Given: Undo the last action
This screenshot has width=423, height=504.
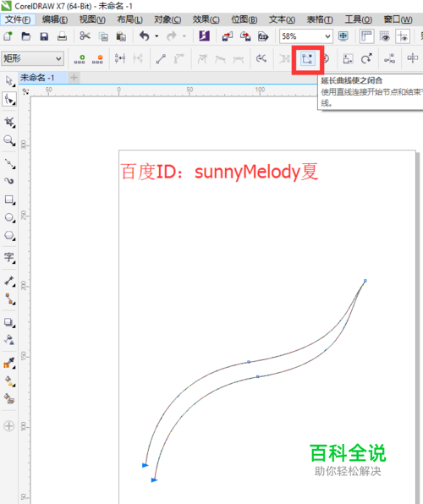Looking at the screenshot, I should coord(144,36).
